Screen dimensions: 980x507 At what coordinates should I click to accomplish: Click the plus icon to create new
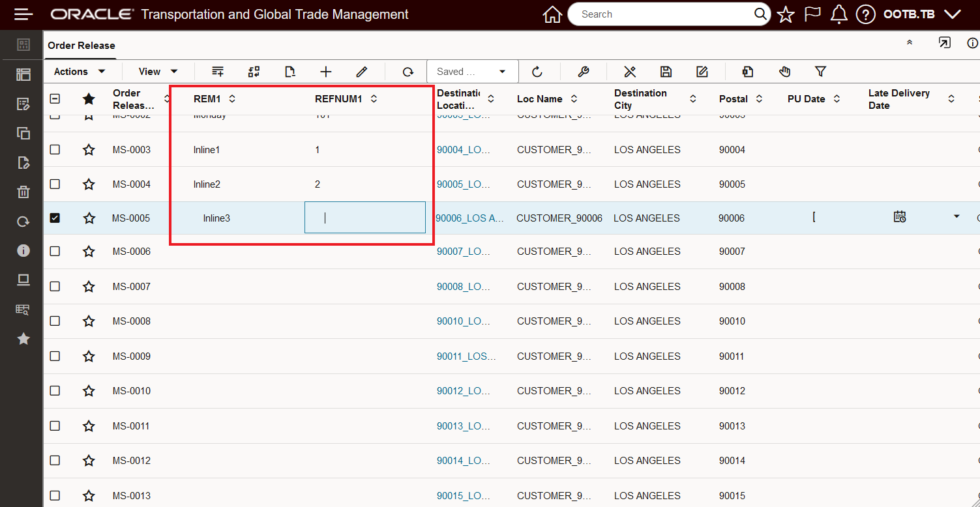(x=326, y=72)
